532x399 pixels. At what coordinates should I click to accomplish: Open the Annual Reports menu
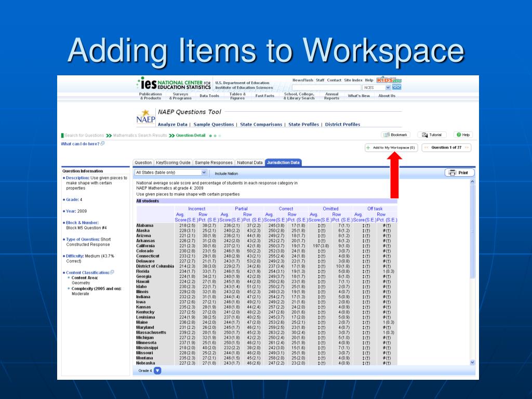(331, 96)
